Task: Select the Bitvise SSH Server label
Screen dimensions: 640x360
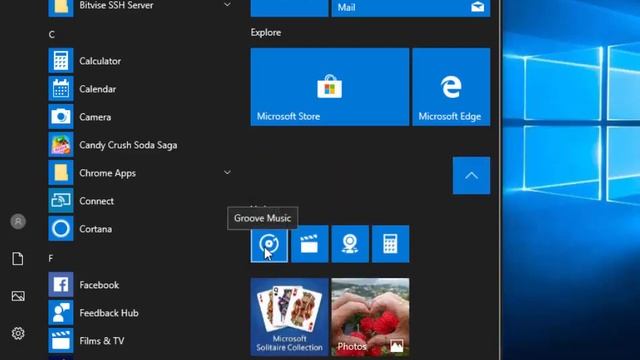Action: 116,5
